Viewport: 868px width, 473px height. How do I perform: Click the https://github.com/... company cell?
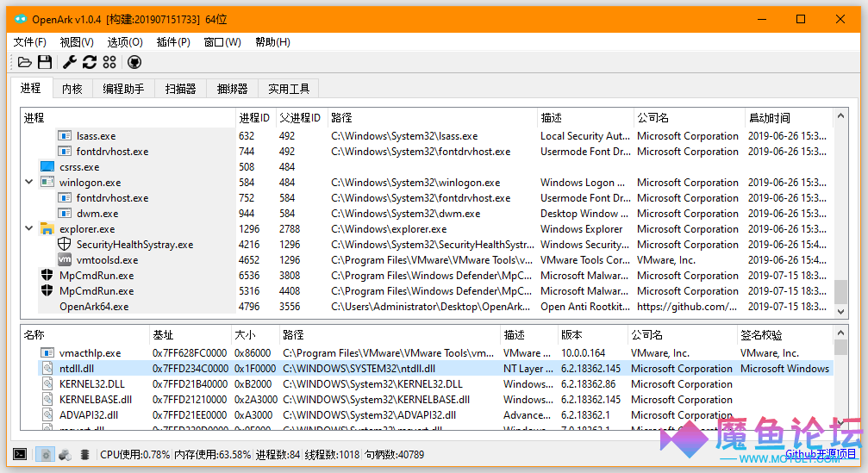(x=687, y=307)
